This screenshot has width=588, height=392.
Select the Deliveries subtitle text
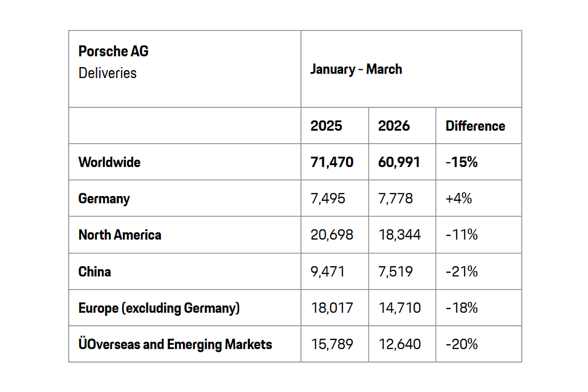click(x=107, y=73)
